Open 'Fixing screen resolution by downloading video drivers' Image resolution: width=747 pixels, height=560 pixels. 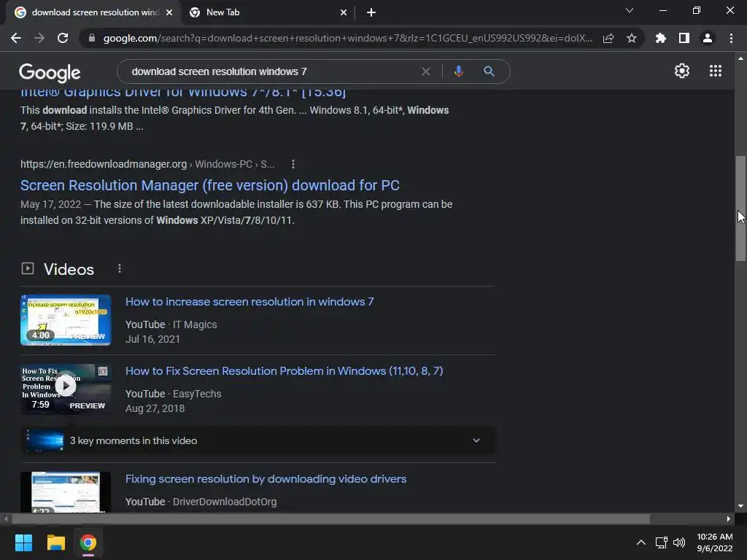(266, 479)
